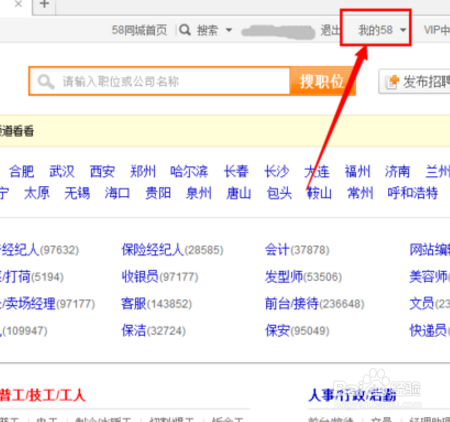
Task: Select city 包头
Action: click(279, 193)
